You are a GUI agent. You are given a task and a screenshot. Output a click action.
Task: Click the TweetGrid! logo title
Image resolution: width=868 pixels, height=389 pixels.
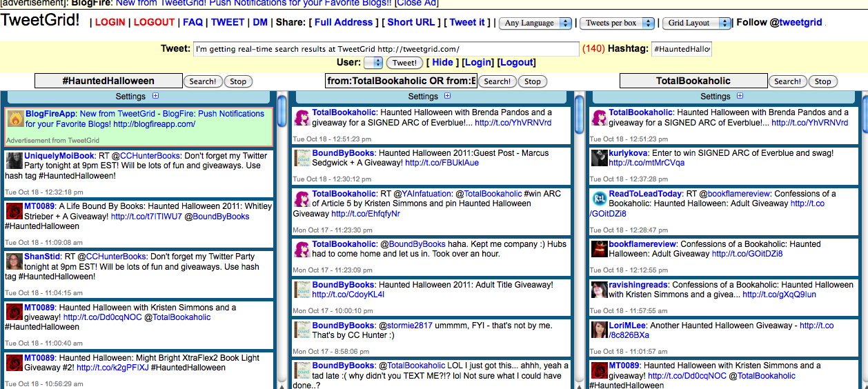click(41, 20)
